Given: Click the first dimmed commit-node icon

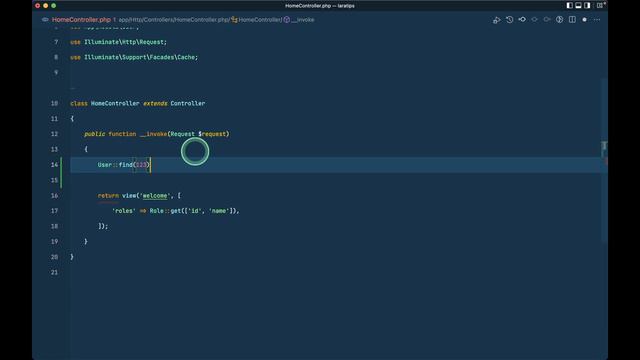Looking at the screenshot, I should coord(534,19).
